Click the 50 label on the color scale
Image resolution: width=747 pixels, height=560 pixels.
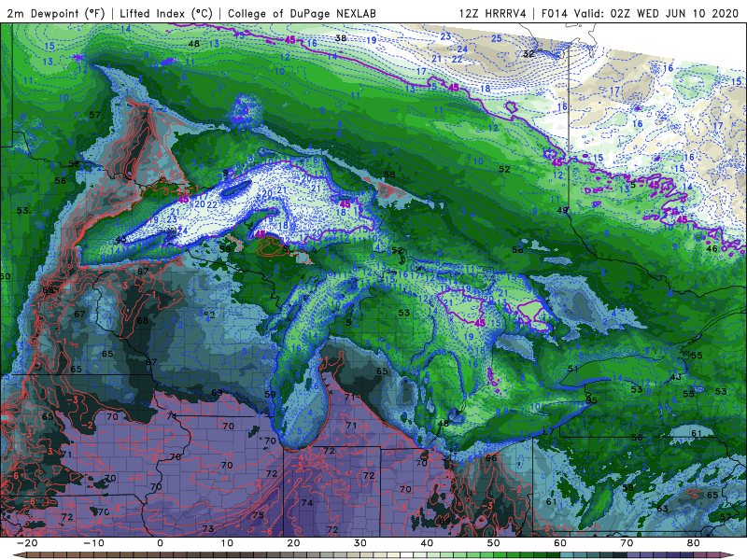coord(494,543)
